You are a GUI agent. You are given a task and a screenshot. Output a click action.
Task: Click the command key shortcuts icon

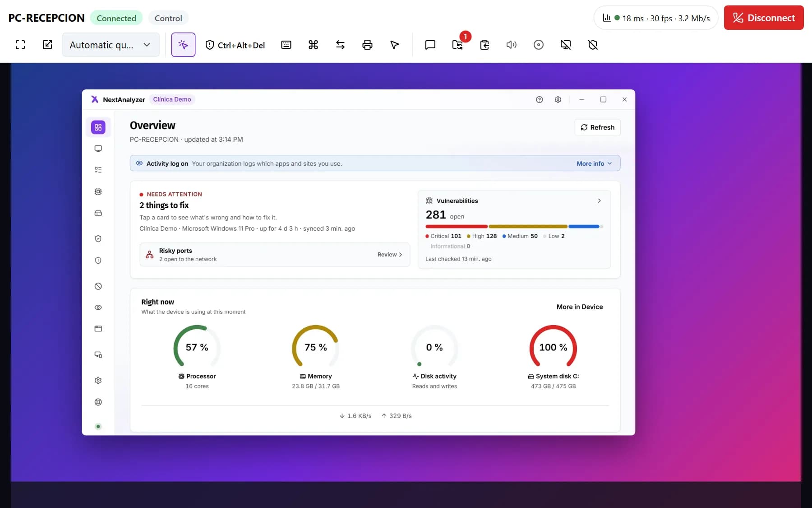coord(313,45)
